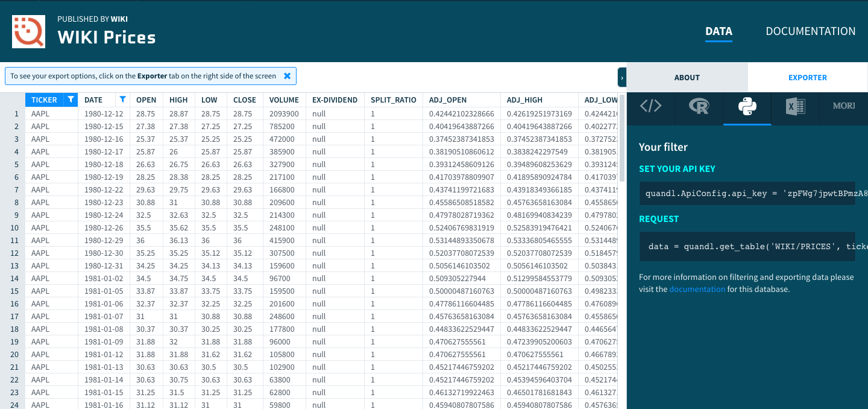
Task: Click the API key code field
Action: coord(747,194)
